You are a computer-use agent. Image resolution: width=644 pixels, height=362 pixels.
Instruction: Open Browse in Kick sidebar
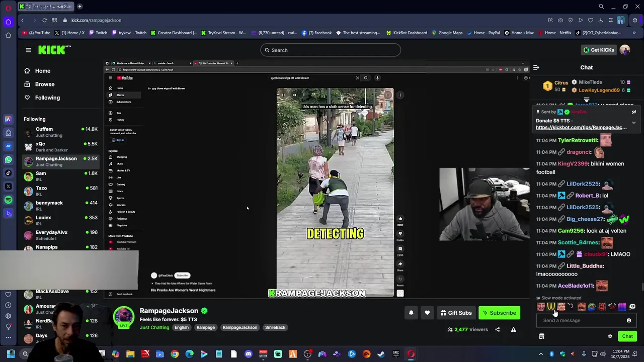coord(39,84)
